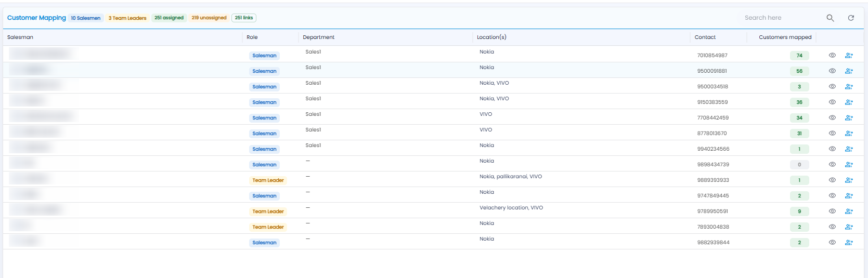Click Team Leader badge in row 9789950591
This screenshot has width=868, height=278.
pos(268,211)
